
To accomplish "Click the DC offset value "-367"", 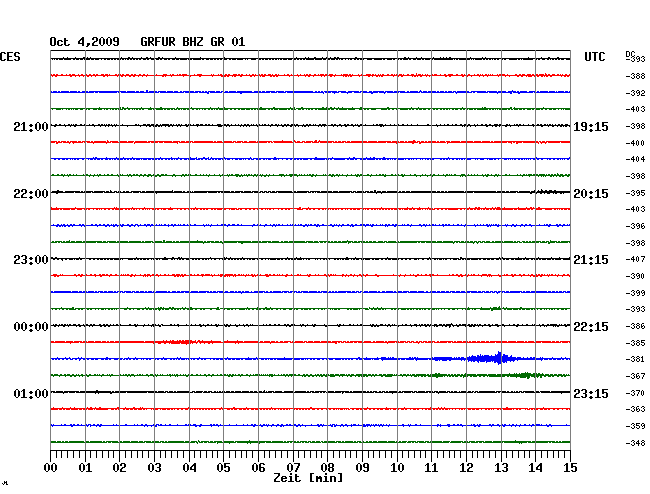I will pos(635,376).
